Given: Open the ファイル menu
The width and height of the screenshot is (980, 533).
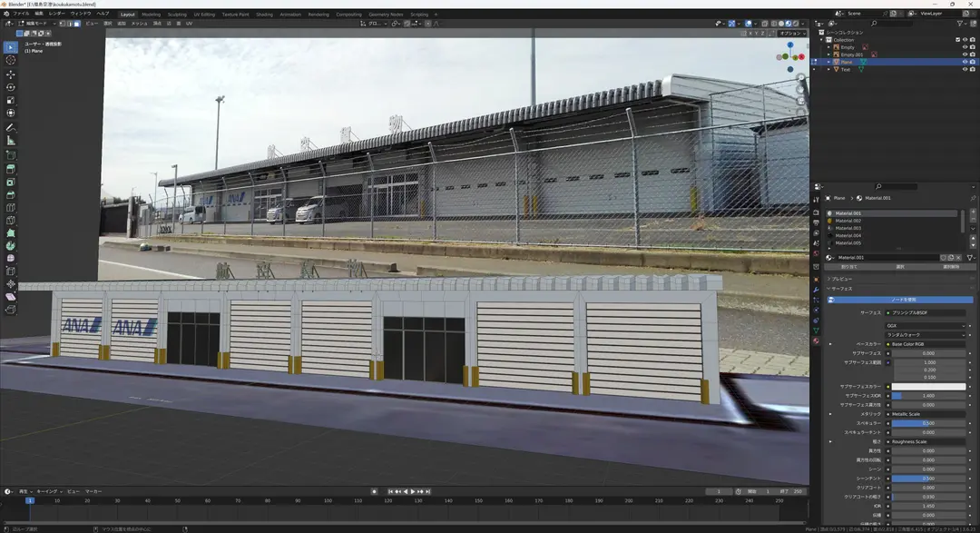Looking at the screenshot, I should click(x=21, y=13).
